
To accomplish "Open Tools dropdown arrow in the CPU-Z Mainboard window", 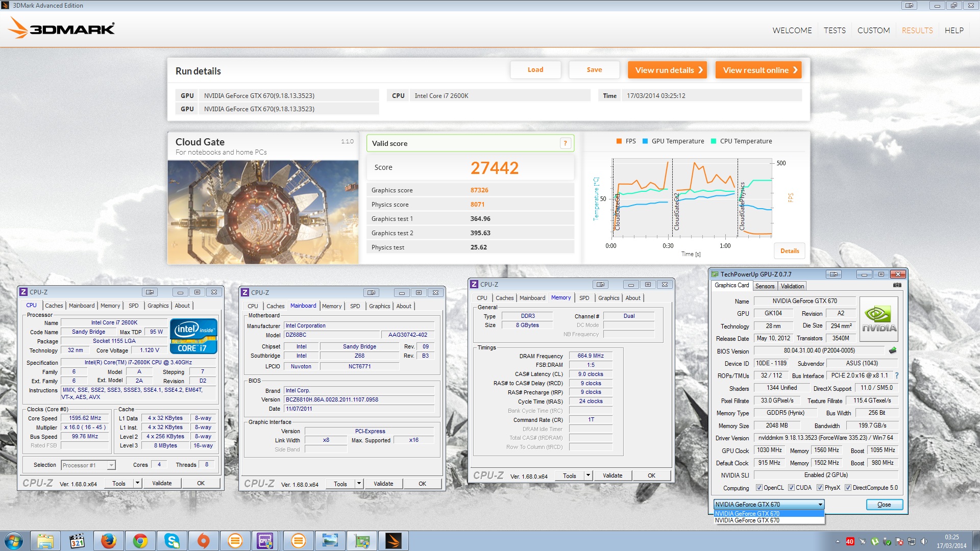I will click(359, 484).
